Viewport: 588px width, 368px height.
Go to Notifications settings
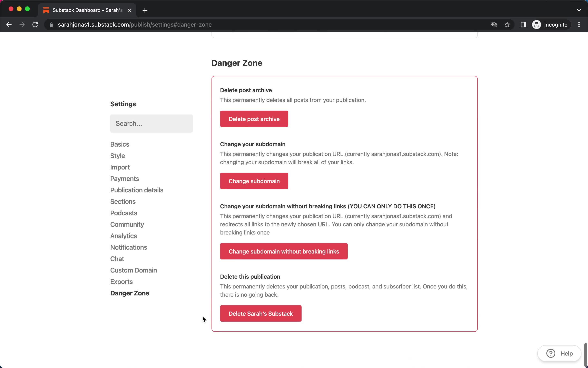(129, 247)
